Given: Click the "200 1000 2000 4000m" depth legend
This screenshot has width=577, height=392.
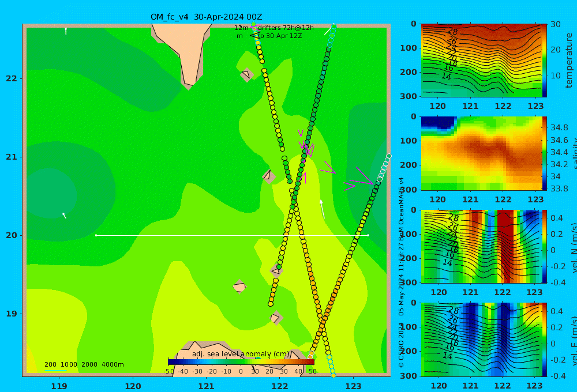Looking at the screenshot, I should [84, 364].
